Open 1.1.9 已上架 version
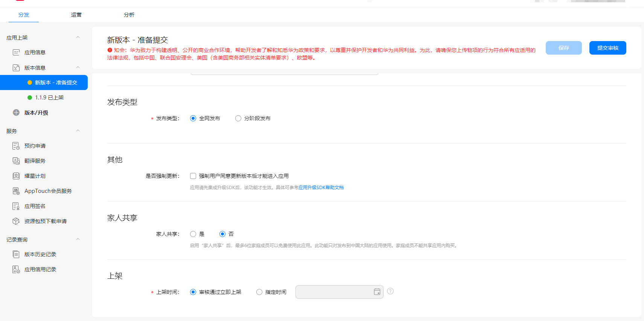This screenshot has height=321, width=644. [49, 98]
